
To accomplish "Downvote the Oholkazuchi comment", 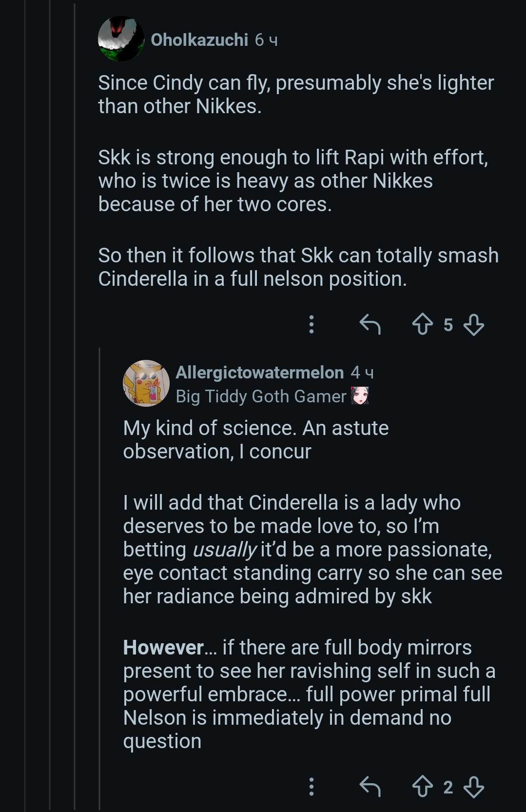I will [473, 324].
